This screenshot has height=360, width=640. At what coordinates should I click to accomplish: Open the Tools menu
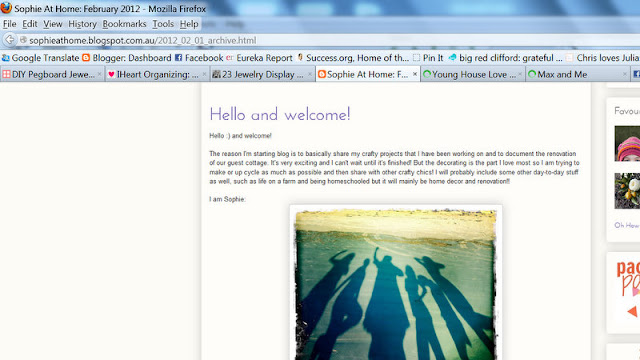coord(163,24)
